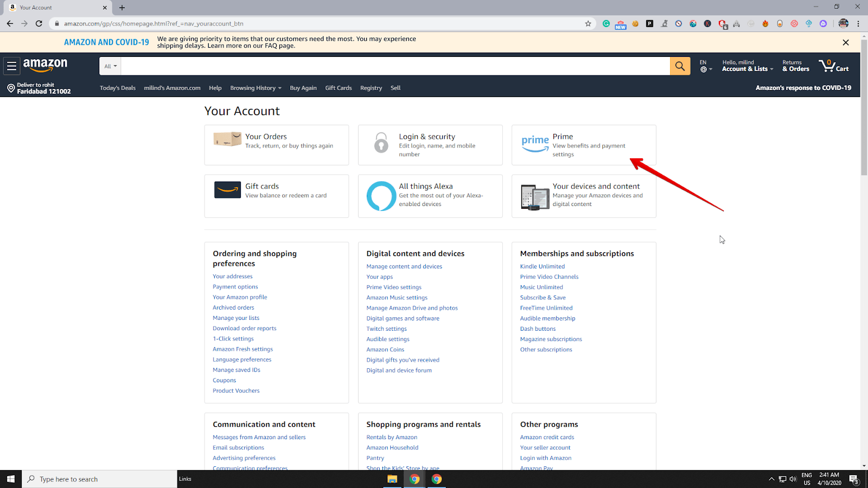Viewport: 868px width, 488px height.
Task: Show hidden tray icons chevron
Action: click(x=771, y=479)
